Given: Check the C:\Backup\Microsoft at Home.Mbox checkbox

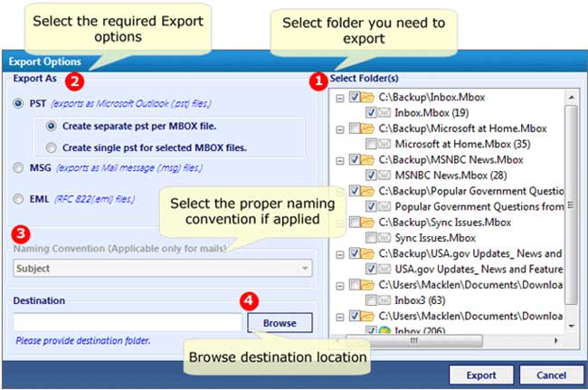Looking at the screenshot, I should click(355, 128).
